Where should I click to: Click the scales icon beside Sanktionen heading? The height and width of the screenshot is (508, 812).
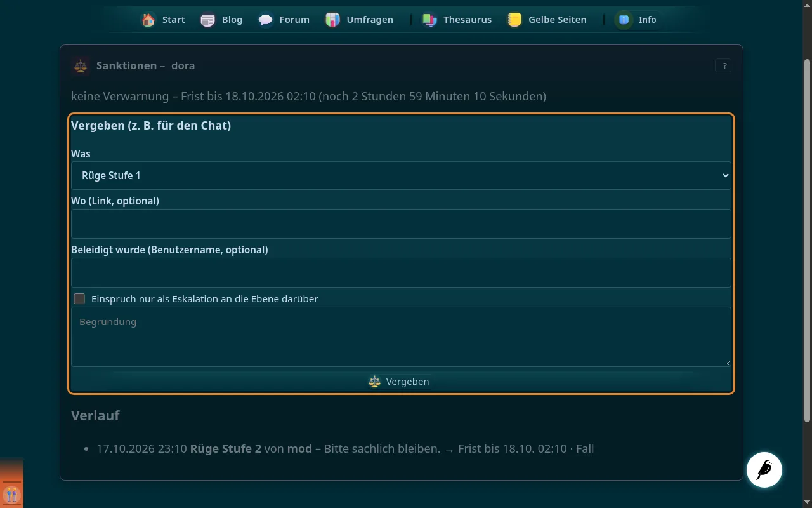(x=81, y=65)
